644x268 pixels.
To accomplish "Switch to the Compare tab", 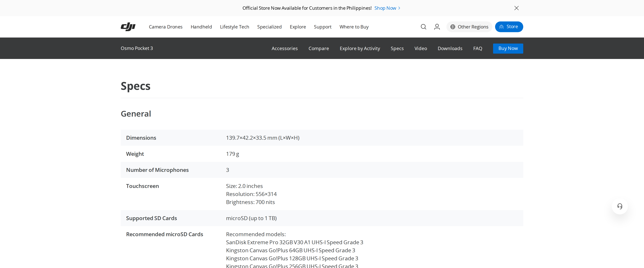I will [x=318, y=48].
